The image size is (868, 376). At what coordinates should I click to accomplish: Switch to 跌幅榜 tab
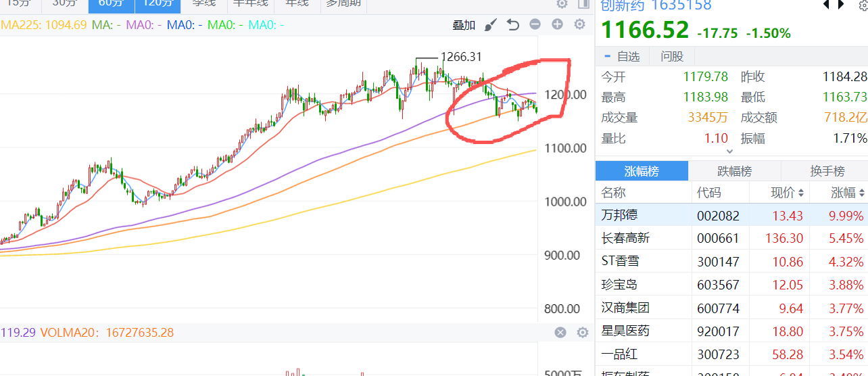[x=734, y=171]
